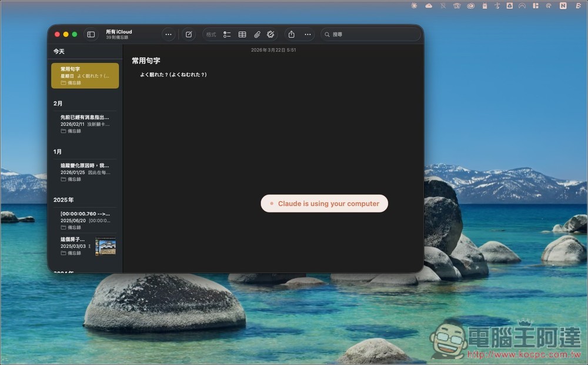The image size is (588, 365).
Task: Toggle the sidebar visibility icon
Action: 91,34
